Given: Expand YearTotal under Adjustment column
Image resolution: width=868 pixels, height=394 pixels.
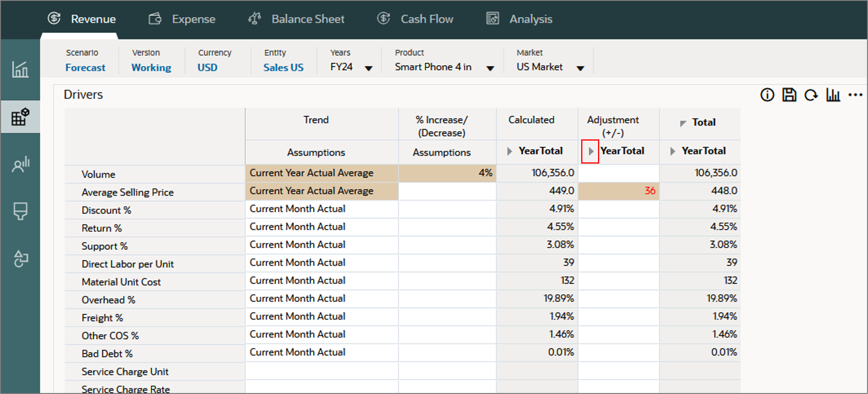Looking at the screenshot, I should pos(590,151).
